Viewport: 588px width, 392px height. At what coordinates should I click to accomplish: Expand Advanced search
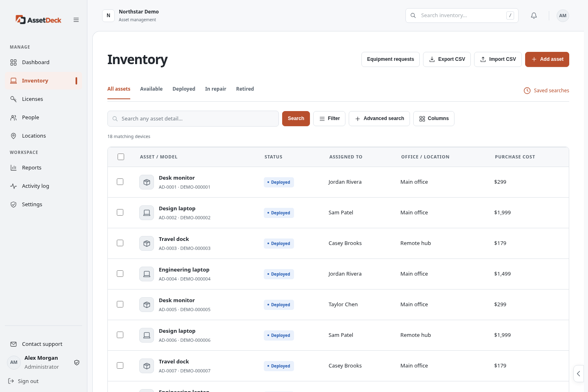tap(379, 118)
